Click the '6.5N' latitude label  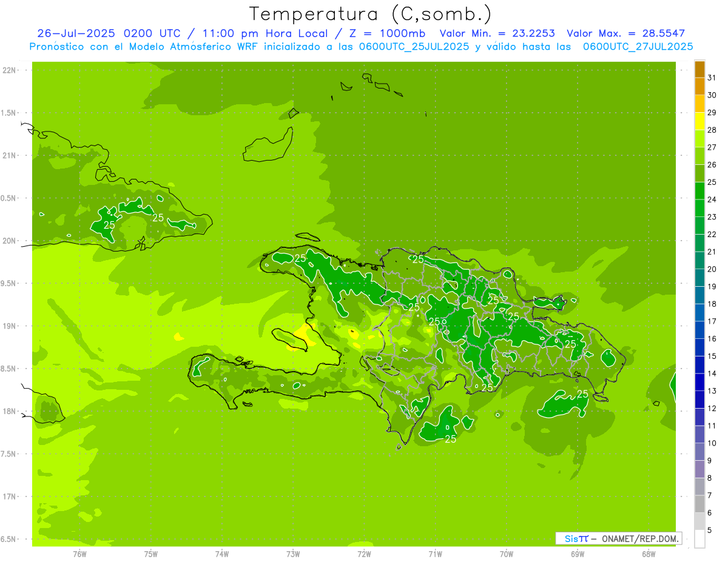click(x=9, y=539)
